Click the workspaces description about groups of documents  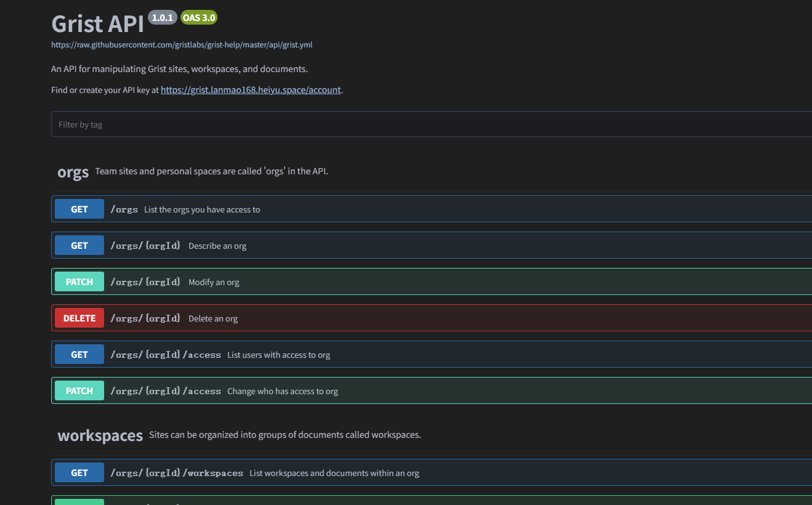pos(285,435)
